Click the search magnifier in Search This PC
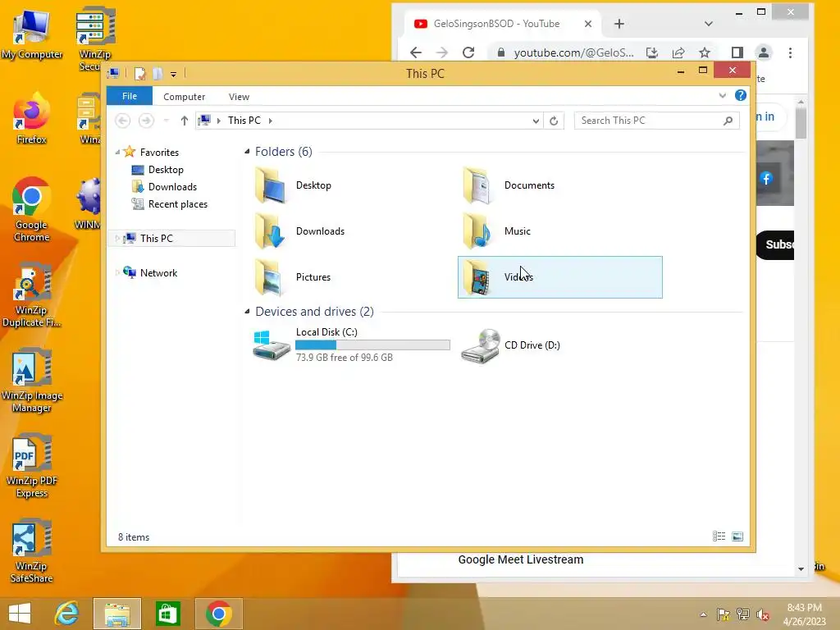 coord(728,121)
